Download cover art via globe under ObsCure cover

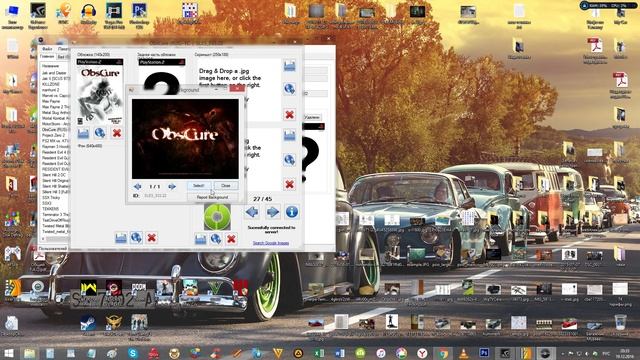[x=100, y=133]
